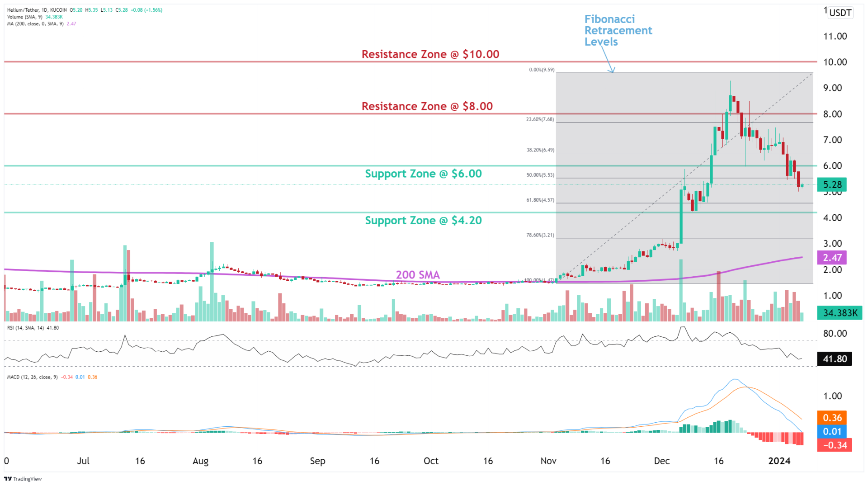Select the Support Zone @ $4.20 label

coord(423,221)
